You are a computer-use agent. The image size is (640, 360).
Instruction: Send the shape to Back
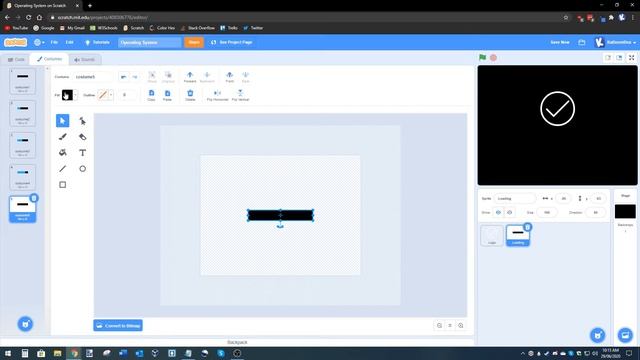245,77
